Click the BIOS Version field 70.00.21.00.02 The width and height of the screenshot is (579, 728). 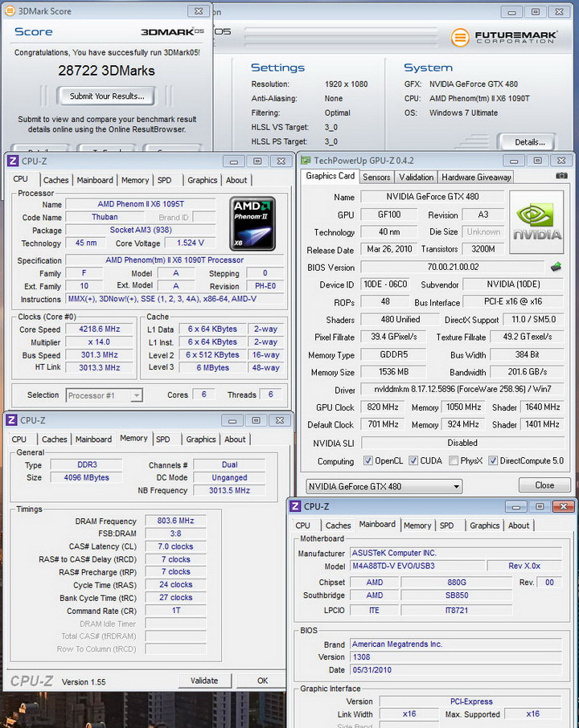[x=453, y=267]
